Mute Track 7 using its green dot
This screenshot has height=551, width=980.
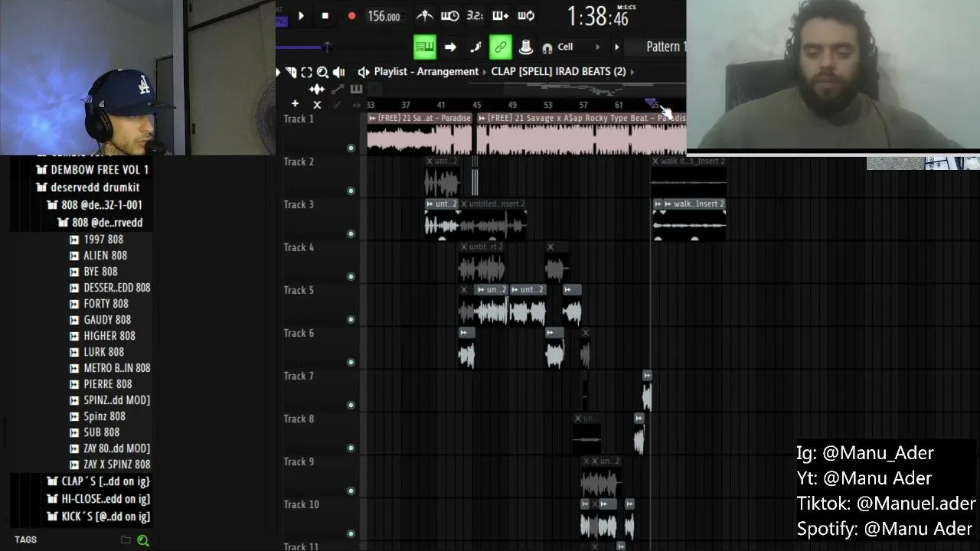(351, 405)
